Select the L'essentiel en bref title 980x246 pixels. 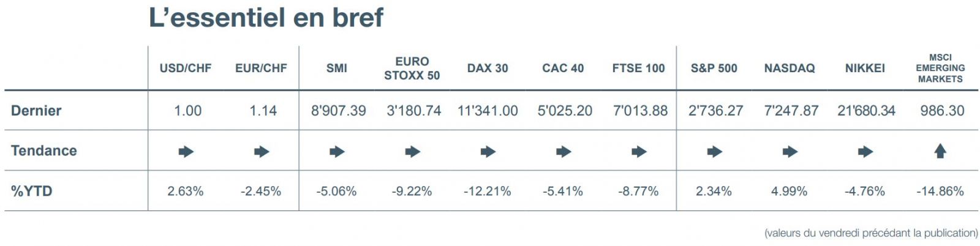click(266, 17)
